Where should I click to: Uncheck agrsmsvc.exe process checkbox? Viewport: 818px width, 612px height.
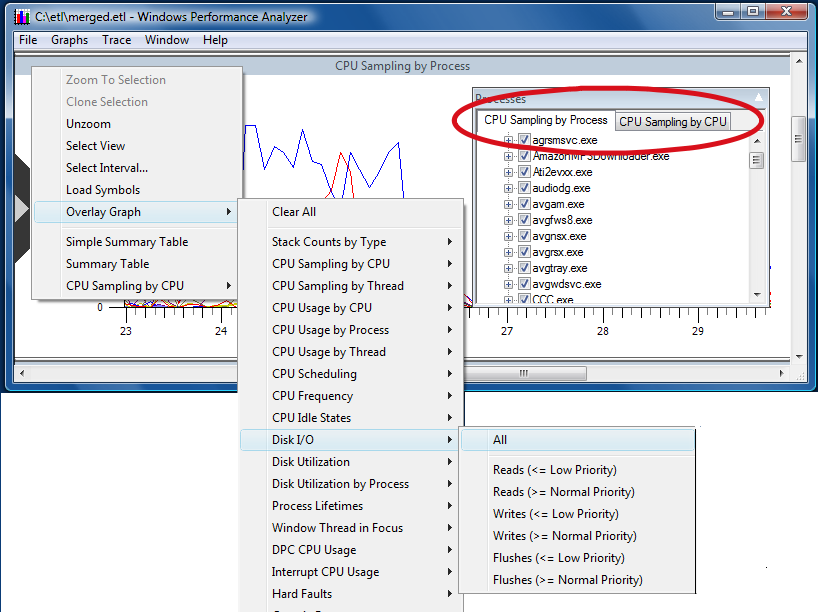tap(523, 140)
